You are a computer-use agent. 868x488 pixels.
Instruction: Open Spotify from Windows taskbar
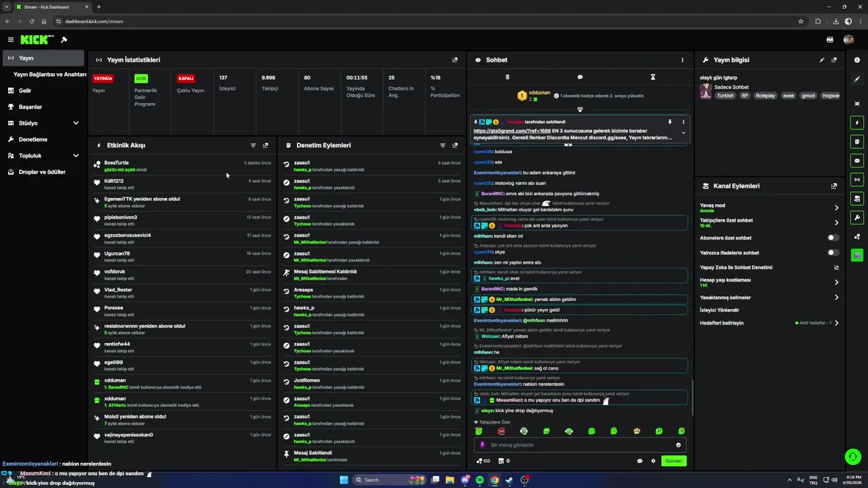point(480,480)
